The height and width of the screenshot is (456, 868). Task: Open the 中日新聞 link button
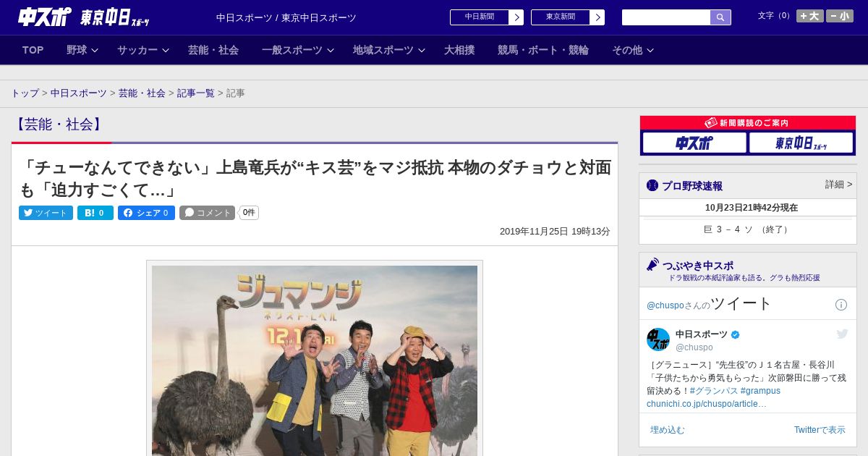(x=487, y=17)
